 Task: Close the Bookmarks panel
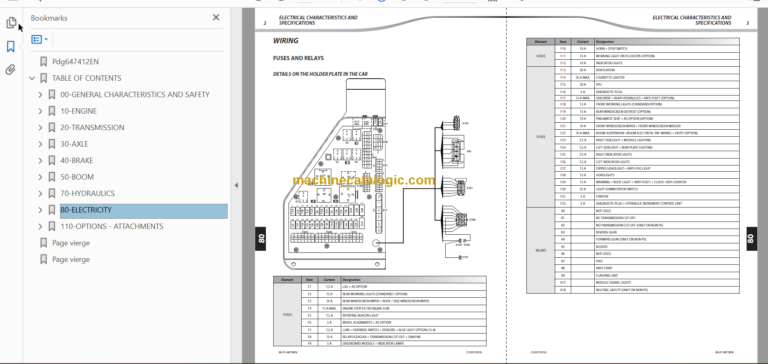click(x=216, y=18)
